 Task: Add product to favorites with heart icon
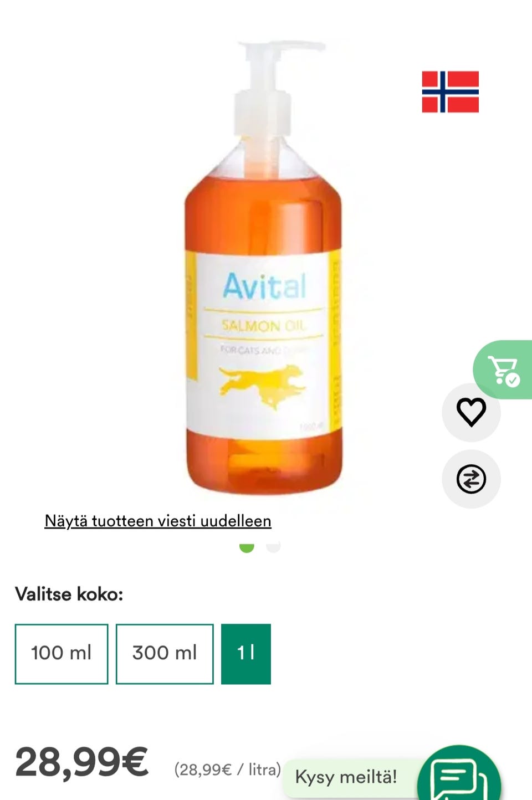point(471,412)
